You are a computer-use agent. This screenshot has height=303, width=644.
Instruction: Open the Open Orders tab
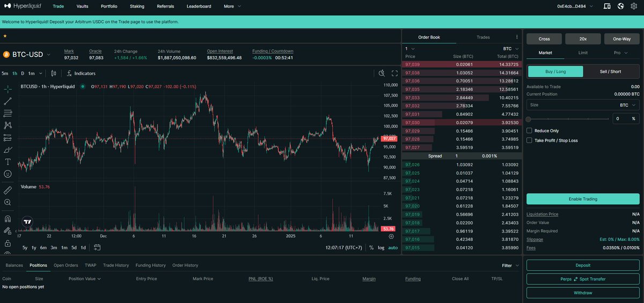(66, 265)
